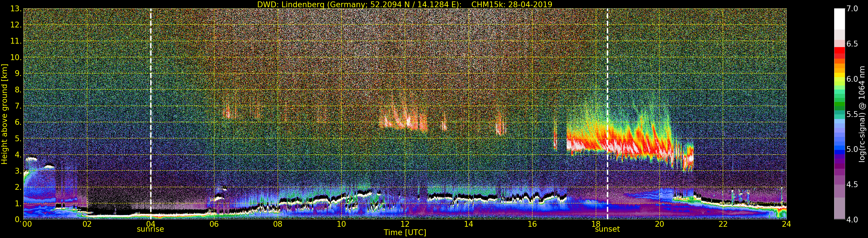868x238 pixels.
Task: Click height axis tick '13.'
Action: (16, 9)
